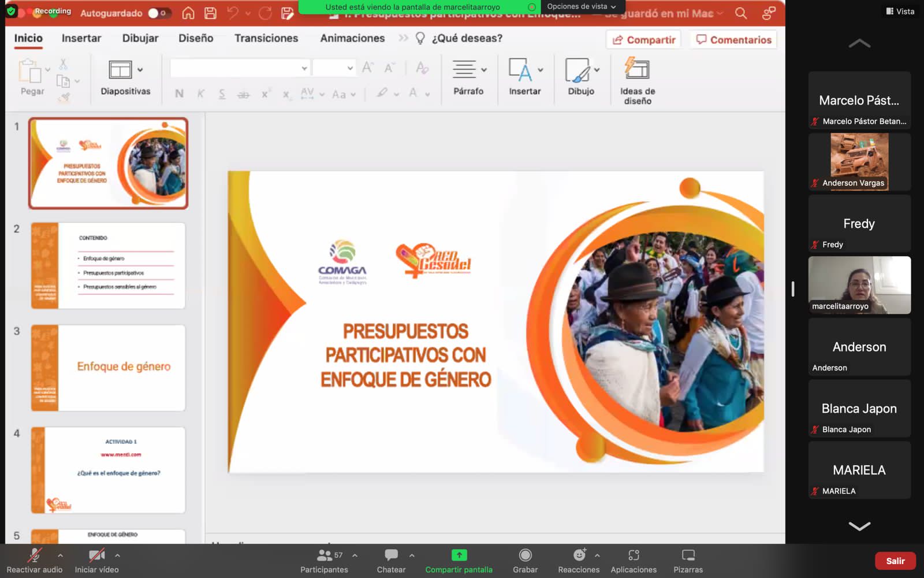Screen dimensions: 924x578
Task: Expand Opciones de vista dropdown
Action: click(x=581, y=6)
